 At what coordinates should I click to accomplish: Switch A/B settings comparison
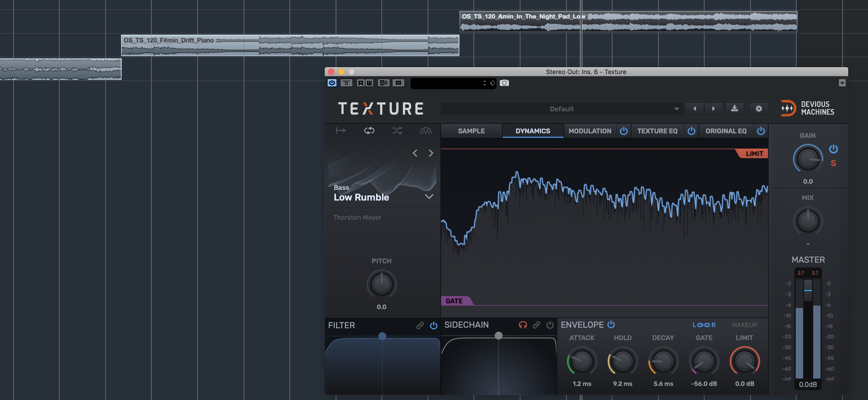point(383,83)
